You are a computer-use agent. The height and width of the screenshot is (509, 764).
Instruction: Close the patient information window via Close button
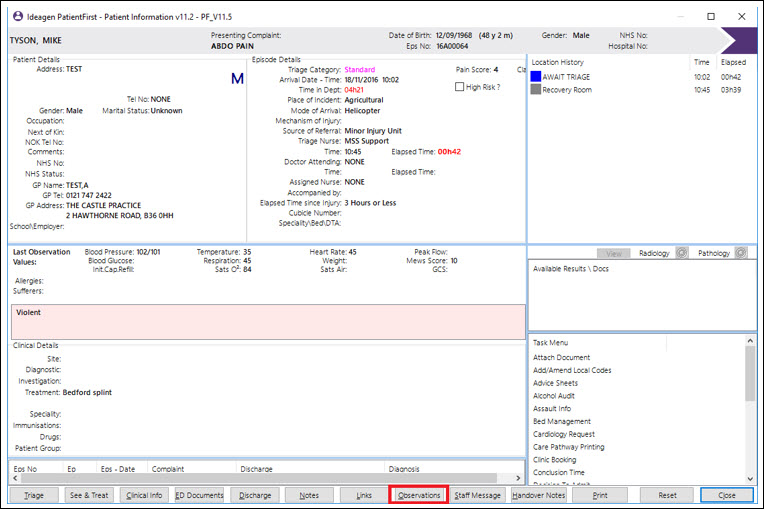tap(727, 495)
